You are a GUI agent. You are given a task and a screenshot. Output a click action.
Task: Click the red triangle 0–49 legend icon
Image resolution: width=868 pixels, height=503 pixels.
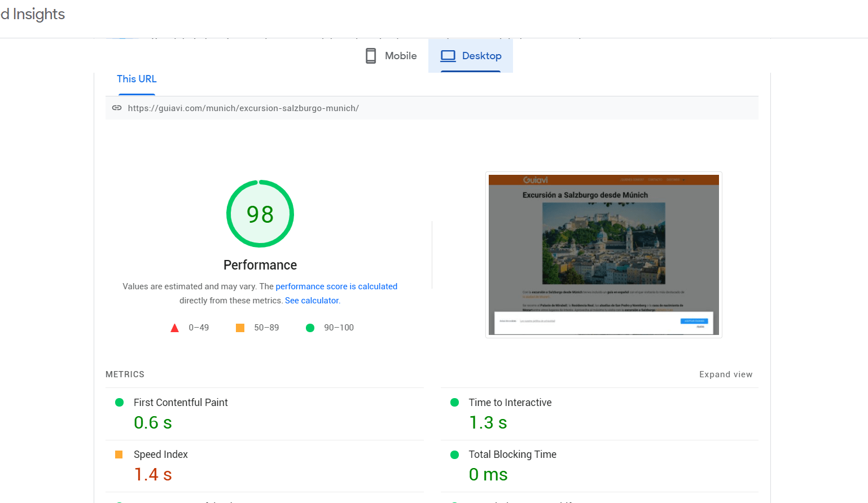175,328
